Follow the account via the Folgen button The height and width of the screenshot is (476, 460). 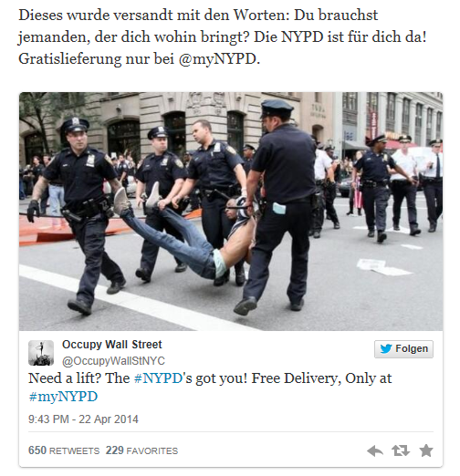click(403, 348)
